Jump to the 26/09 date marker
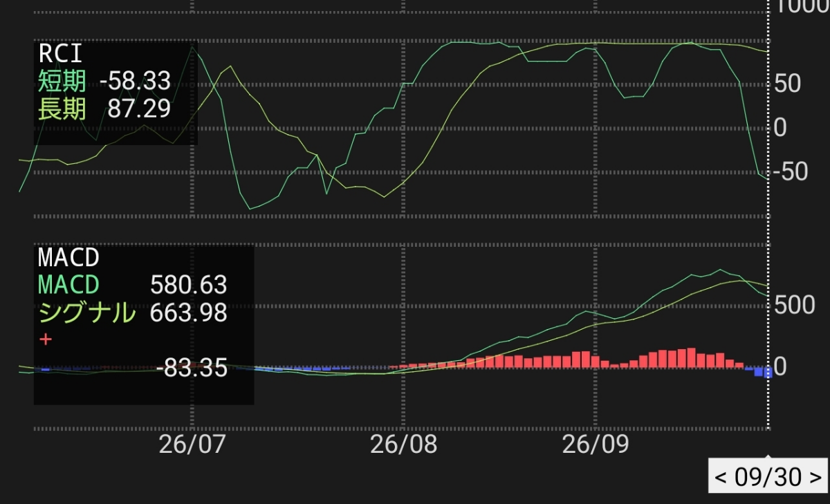This screenshot has width=830, height=504. point(596,445)
